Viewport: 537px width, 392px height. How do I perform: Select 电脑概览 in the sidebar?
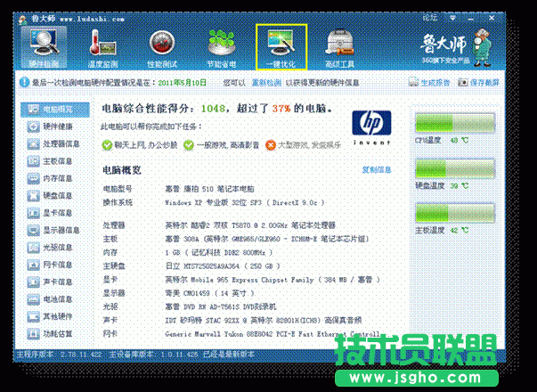(x=55, y=110)
